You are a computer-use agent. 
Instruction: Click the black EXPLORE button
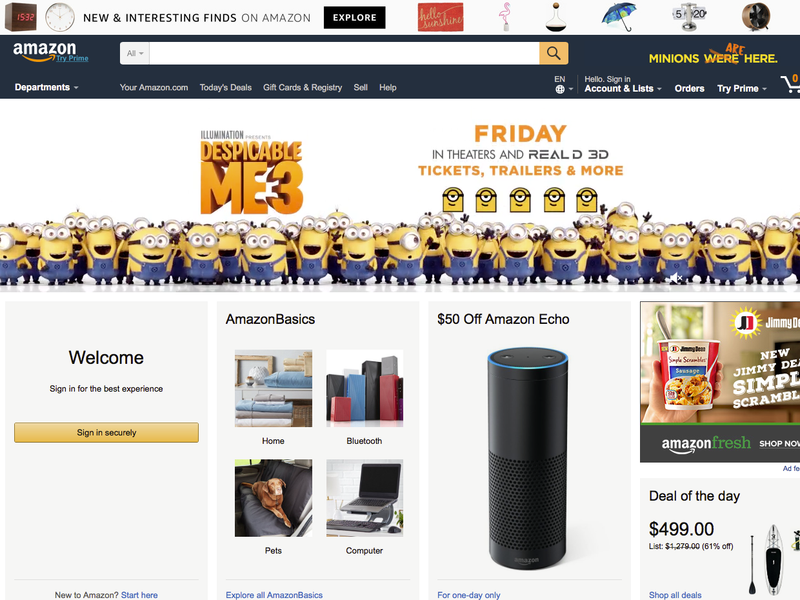[x=355, y=18]
